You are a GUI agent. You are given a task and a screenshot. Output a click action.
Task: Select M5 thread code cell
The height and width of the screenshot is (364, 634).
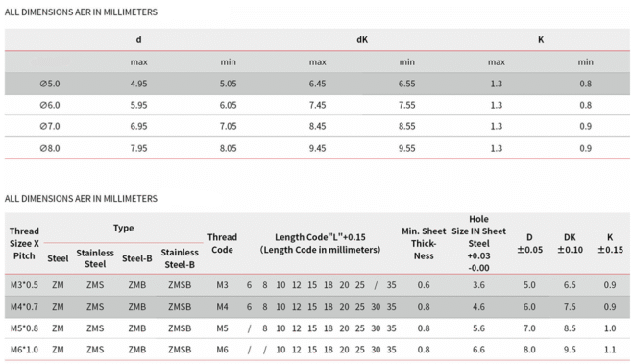pos(222,328)
